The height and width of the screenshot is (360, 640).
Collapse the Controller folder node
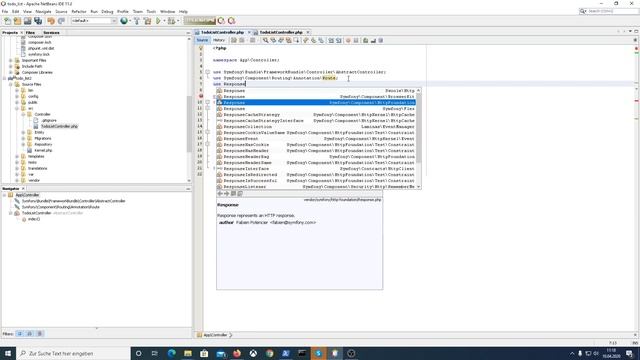click(x=23, y=114)
